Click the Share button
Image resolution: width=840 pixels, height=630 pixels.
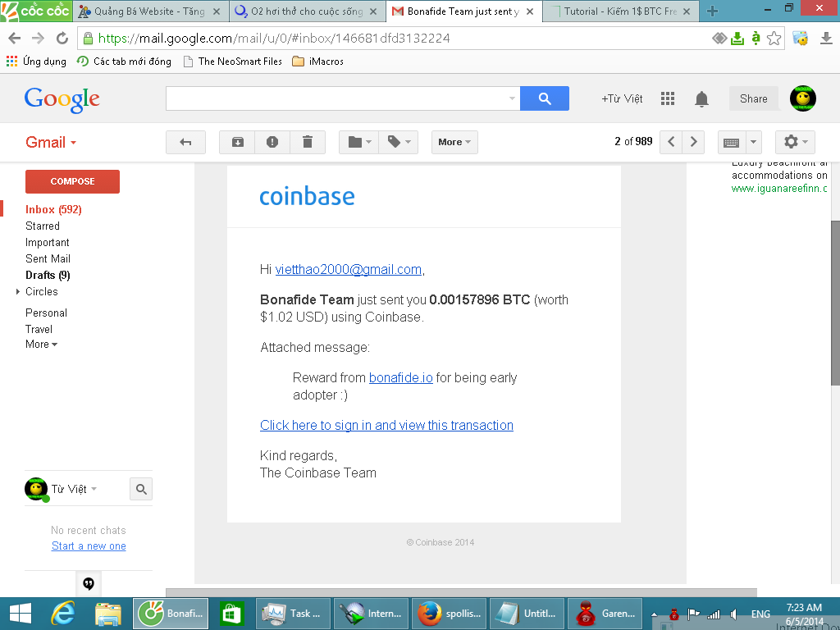pyautogui.click(x=753, y=98)
